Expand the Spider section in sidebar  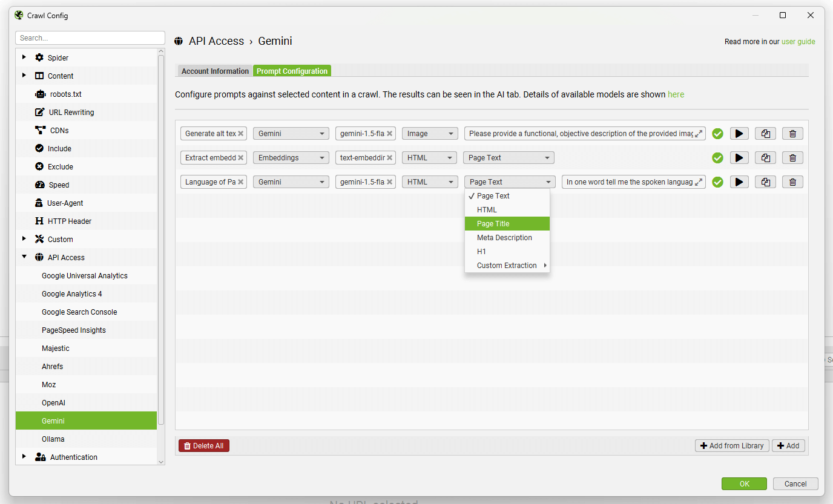(x=24, y=57)
